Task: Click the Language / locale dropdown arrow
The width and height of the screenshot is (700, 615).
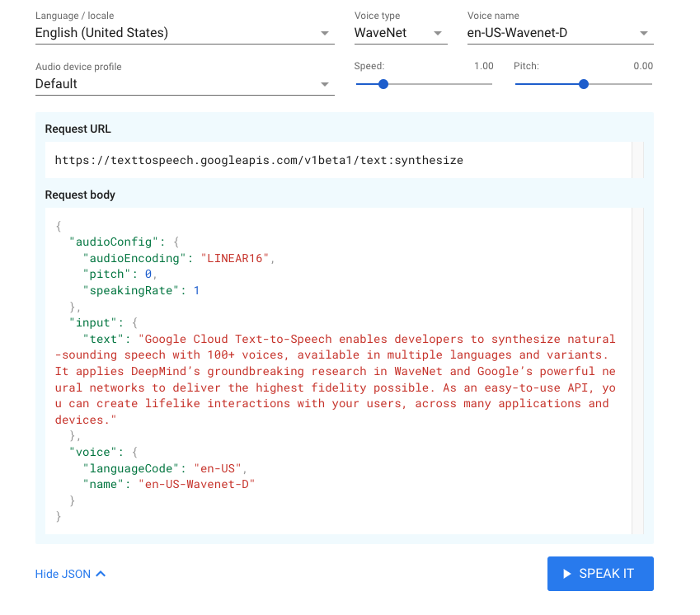Action: (325, 34)
